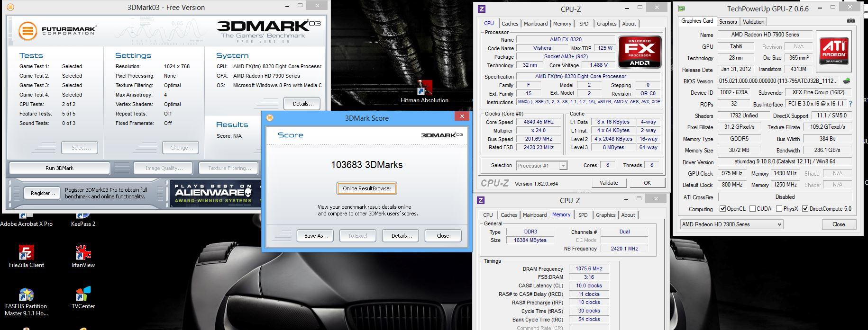Click the AMD FX processor logo in CPU-Z
Viewport: 868px width, 330px height.
point(640,52)
